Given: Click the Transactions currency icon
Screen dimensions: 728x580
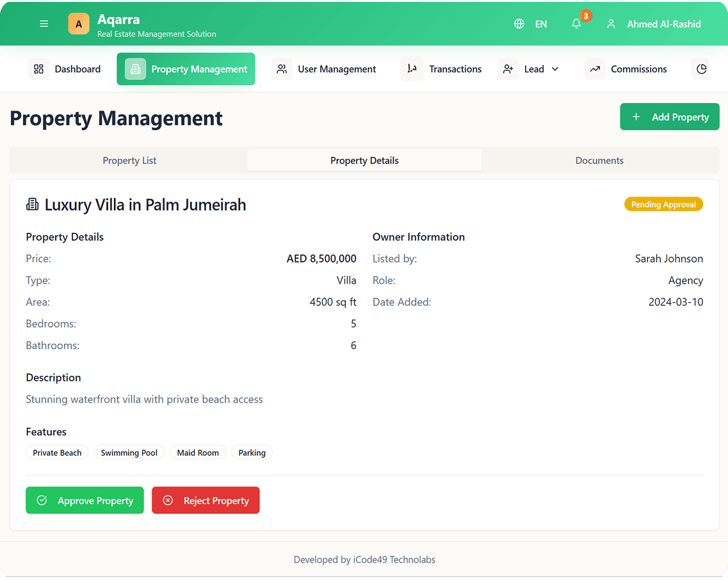Looking at the screenshot, I should pyautogui.click(x=412, y=68).
